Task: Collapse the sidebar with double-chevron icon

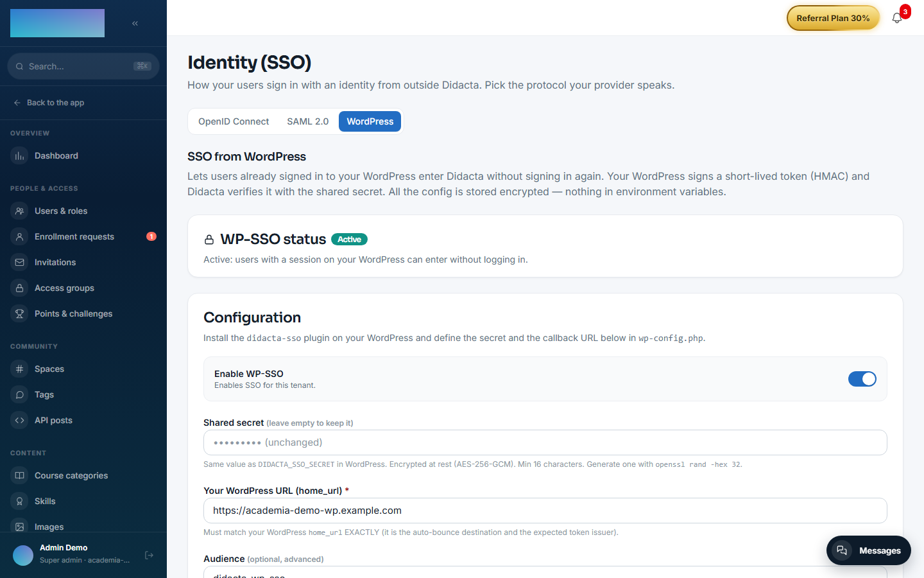Action: click(x=135, y=23)
